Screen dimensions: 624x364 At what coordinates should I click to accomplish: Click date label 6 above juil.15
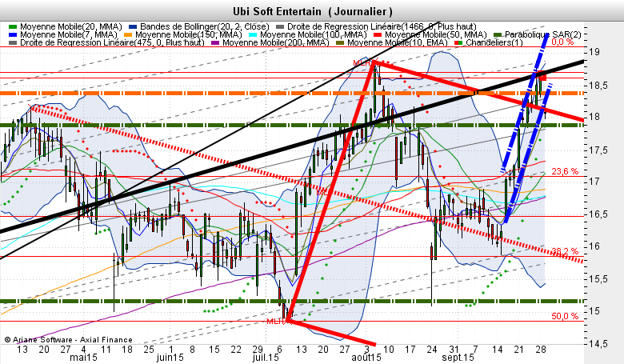click(x=279, y=350)
